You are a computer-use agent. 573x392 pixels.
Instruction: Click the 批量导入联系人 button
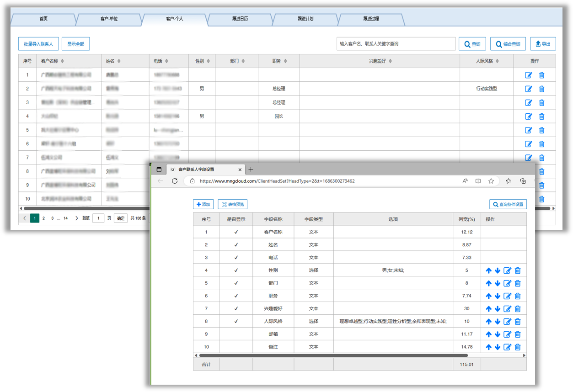point(38,44)
